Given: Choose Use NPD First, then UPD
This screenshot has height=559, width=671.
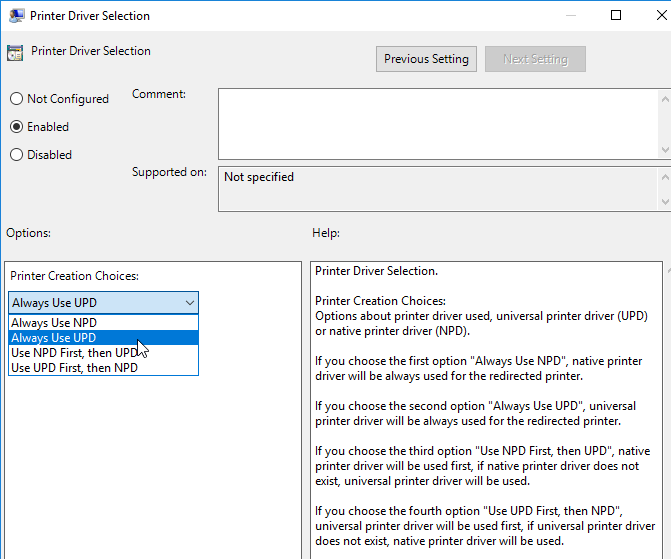Looking at the screenshot, I should coord(103,353).
